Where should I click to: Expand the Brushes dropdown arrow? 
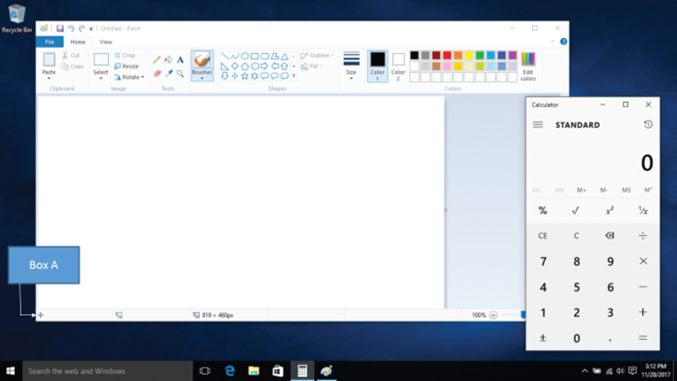coord(202,79)
